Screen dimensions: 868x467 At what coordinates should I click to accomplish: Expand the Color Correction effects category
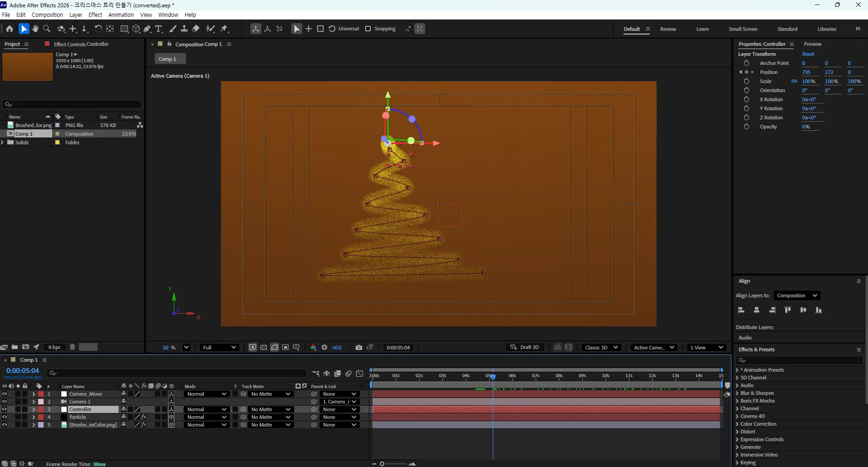pyautogui.click(x=758, y=424)
